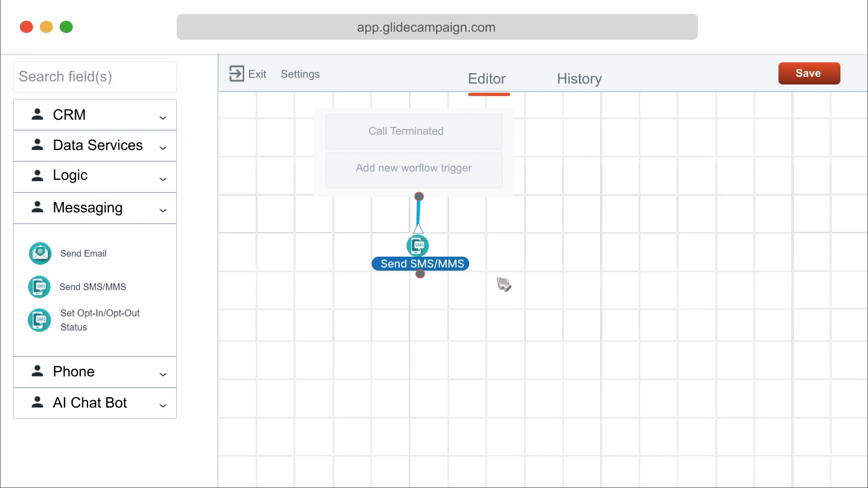
Task: Switch to the History tab
Action: [579, 79]
